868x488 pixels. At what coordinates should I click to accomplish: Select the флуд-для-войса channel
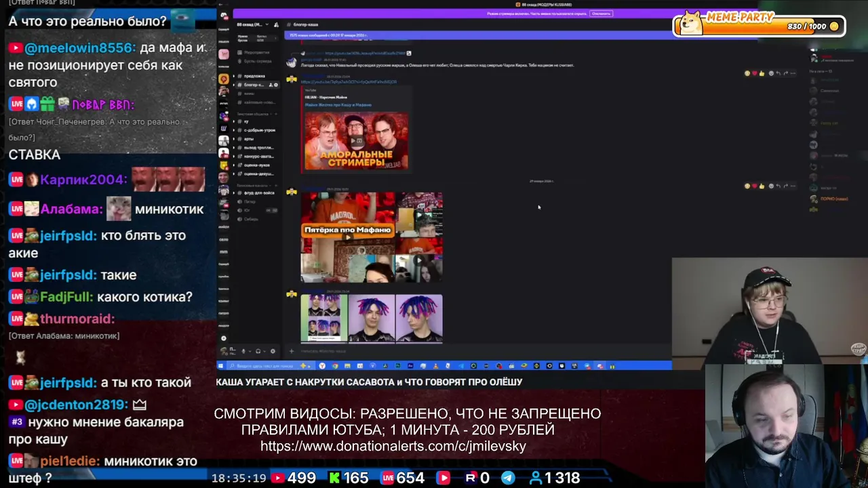coord(256,192)
